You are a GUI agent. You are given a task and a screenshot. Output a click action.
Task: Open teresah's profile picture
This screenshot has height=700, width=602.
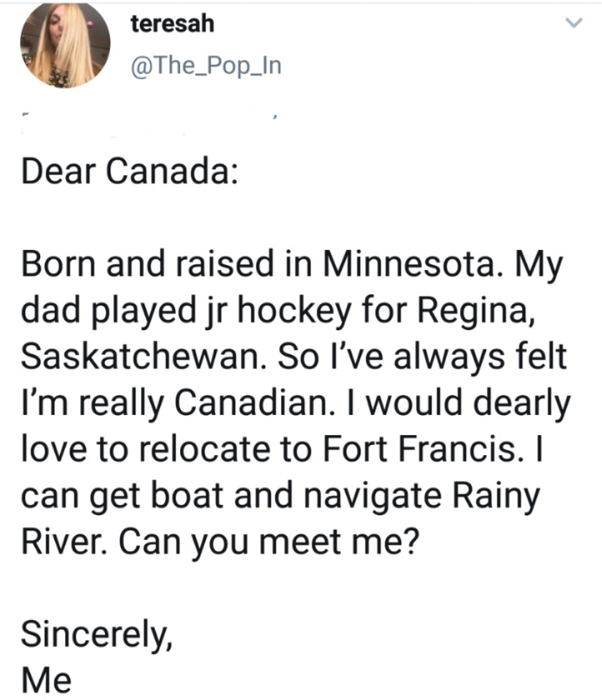(65, 46)
